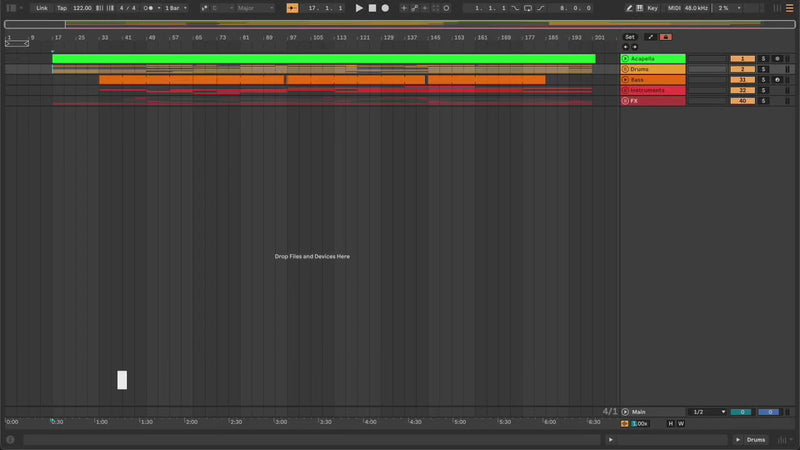Open the Main output 1/2 dropdown
Screen dimensions: 800x450
(x=708, y=412)
